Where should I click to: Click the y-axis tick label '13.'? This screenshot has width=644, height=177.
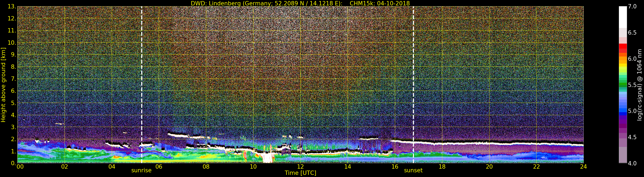click(x=12, y=6)
